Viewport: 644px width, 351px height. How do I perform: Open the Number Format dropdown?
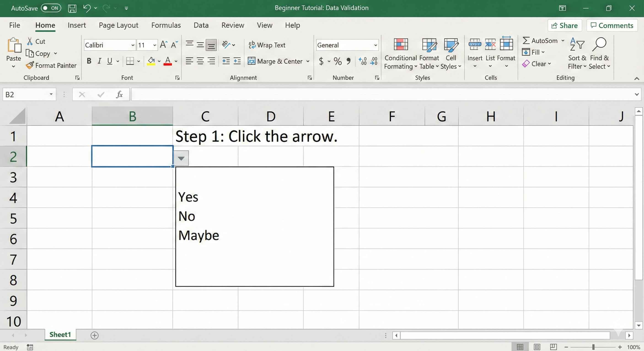click(376, 45)
